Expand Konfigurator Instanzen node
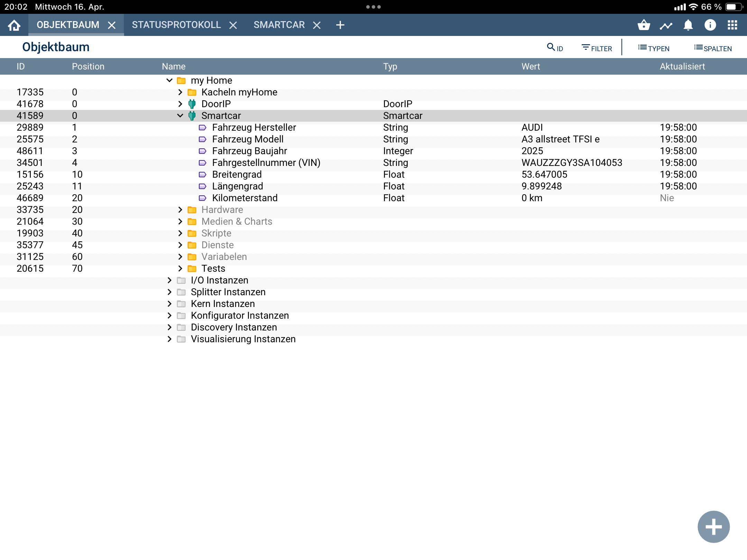 coord(169,315)
